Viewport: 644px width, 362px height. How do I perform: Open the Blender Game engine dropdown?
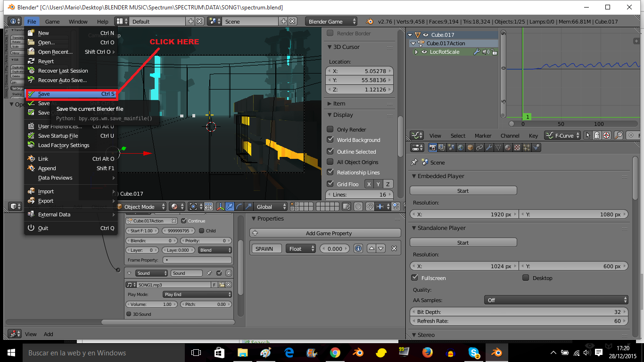331,22
